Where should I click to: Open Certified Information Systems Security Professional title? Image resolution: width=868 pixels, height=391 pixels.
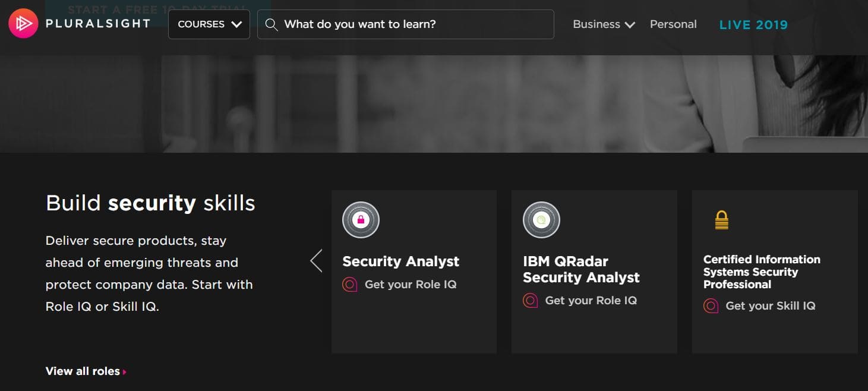tap(762, 272)
